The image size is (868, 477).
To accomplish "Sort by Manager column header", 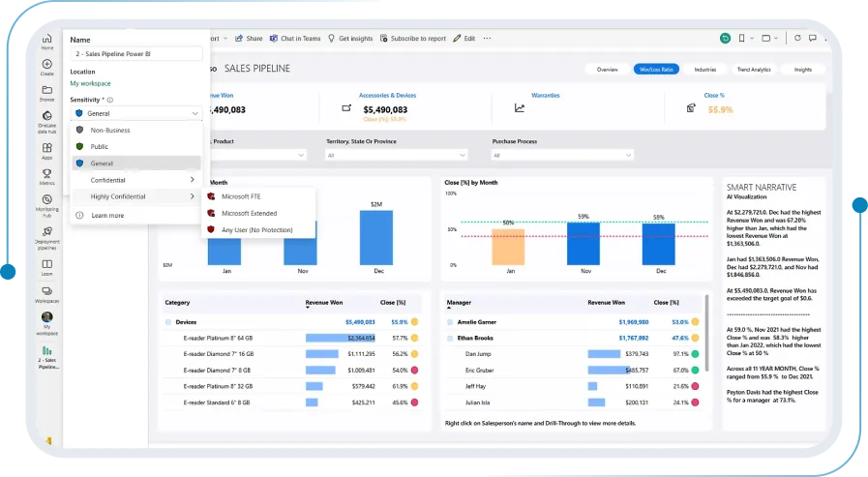I will 459,303.
